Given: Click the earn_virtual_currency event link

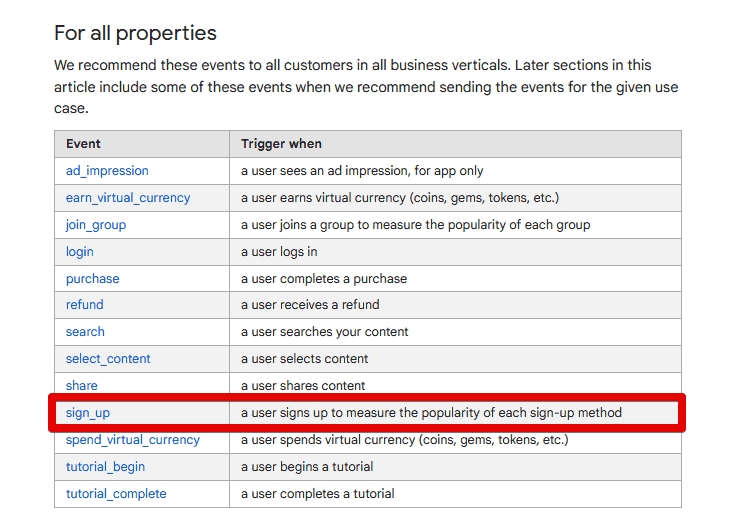Looking at the screenshot, I should 128,198.
